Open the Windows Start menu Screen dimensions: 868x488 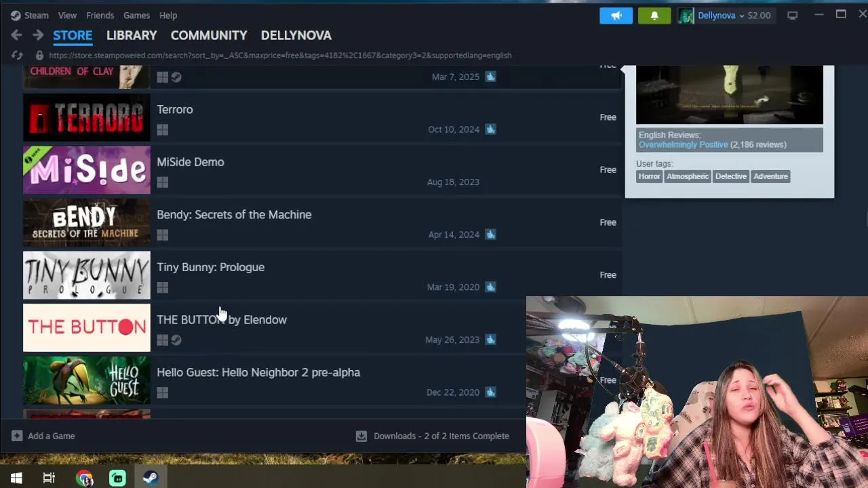[16, 478]
